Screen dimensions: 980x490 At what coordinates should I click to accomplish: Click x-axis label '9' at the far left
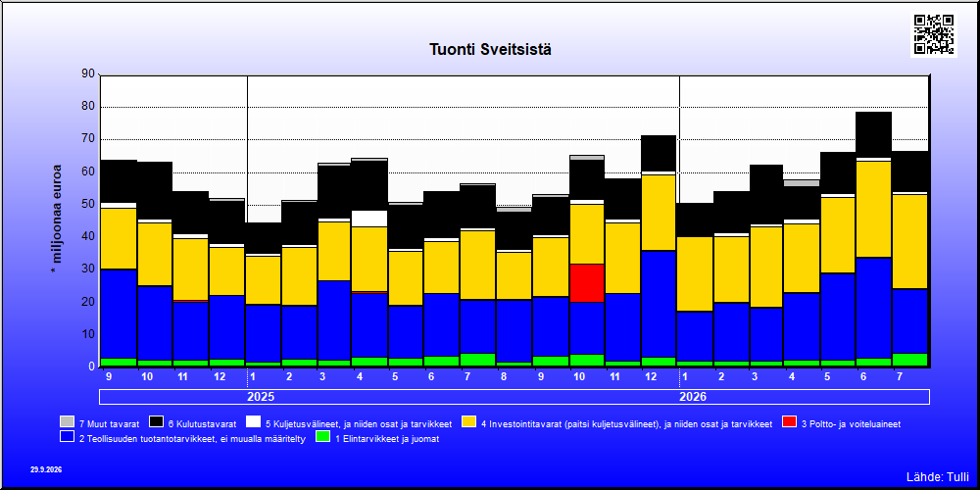(110, 377)
